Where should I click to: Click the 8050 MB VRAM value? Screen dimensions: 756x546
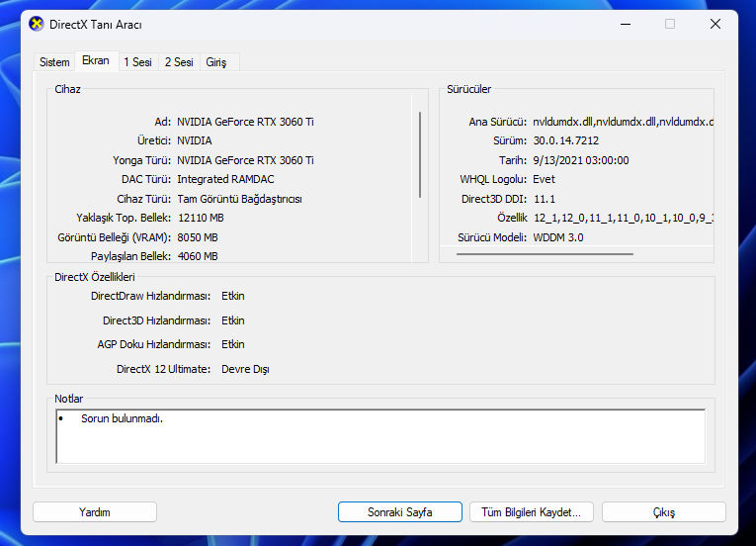point(198,237)
